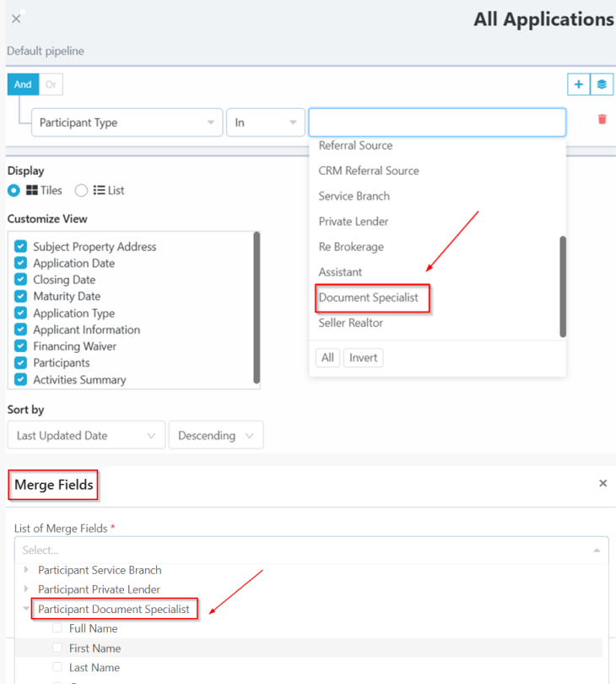This screenshot has height=684, width=616.
Task: Click the dropdown list scrollbar thumb
Action: tap(563, 285)
